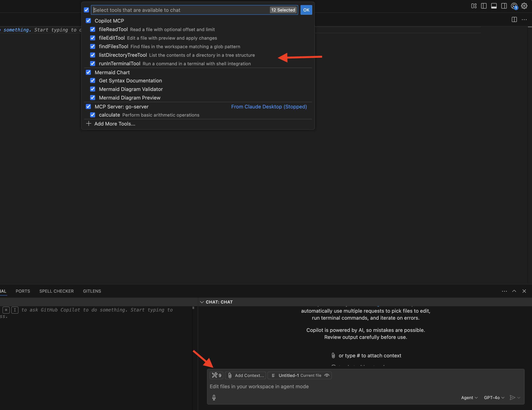Viewport: 532px width, 410px height.
Task: Switch to the GITLENS tab
Action: (x=92, y=291)
